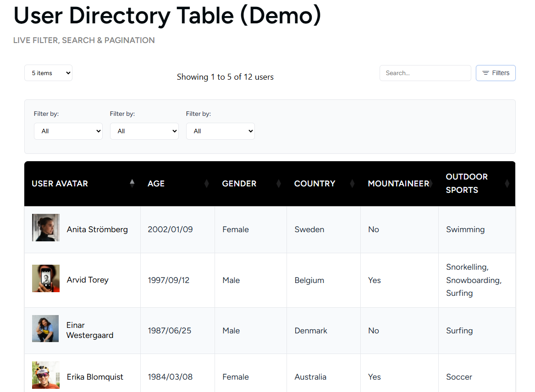Image resolution: width=535 pixels, height=392 pixels.
Task: Click the funnel icon on the Filters button
Action: 485,73
